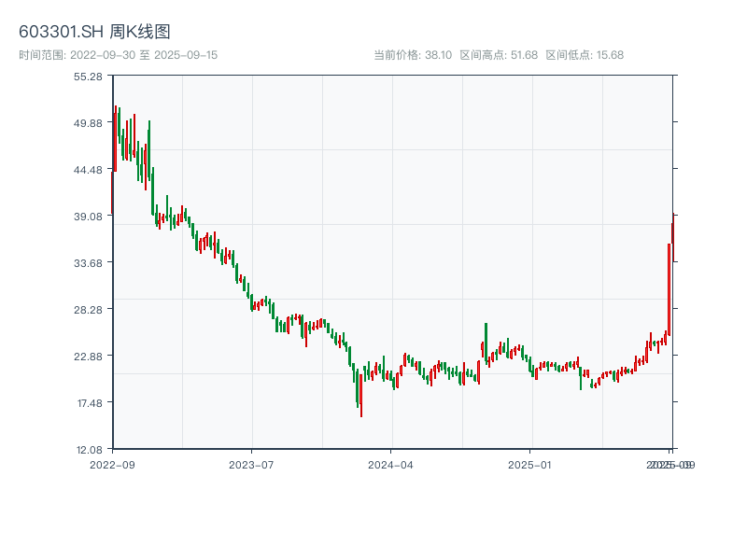This screenshot has width=747, height=560.
Task: Click the 603301.SH 周K线图 chart title
Action: click(x=94, y=33)
